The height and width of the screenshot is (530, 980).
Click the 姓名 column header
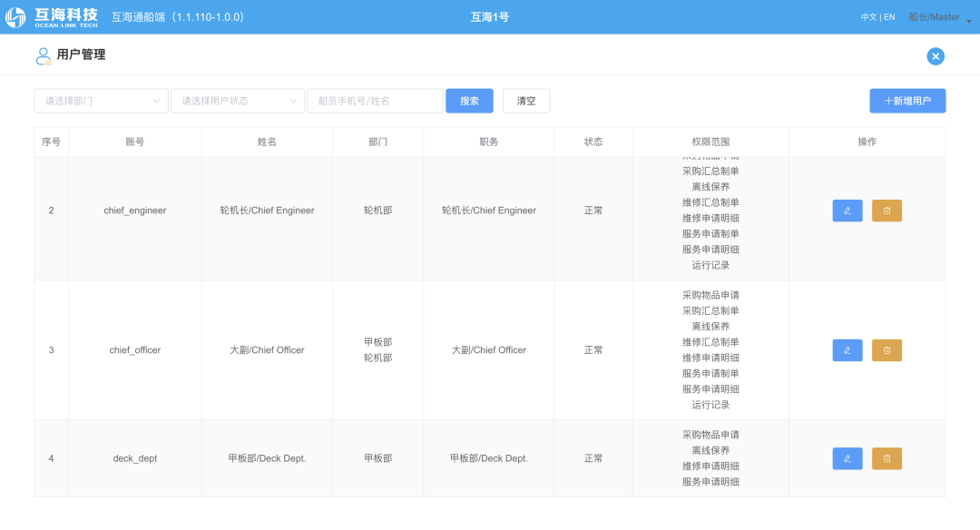click(x=267, y=142)
